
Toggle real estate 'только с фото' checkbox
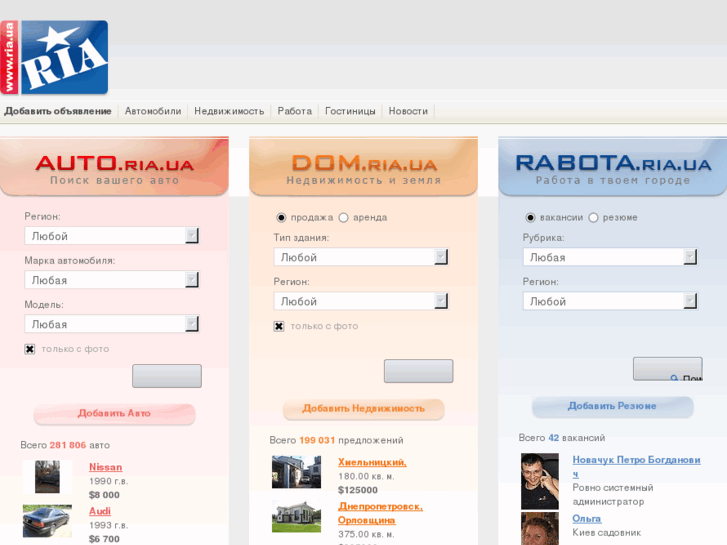point(279,326)
